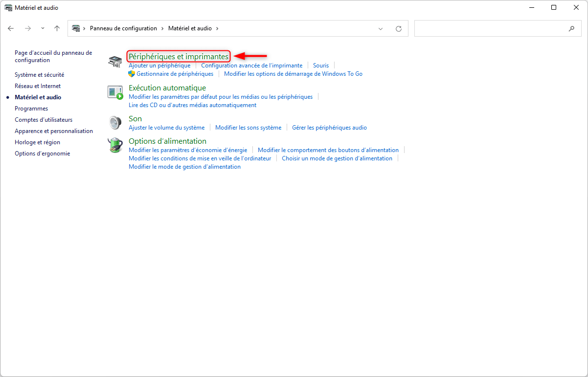The width and height of the screenshot is (588, 377).
Task: Click the Son speaker icon
Action: [115, 122]
